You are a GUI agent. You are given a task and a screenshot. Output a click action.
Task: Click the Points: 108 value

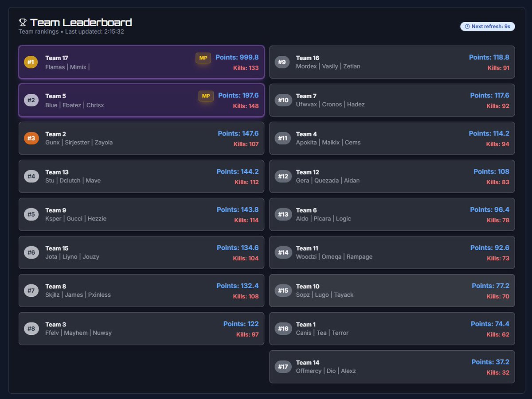tap(491, 171)
